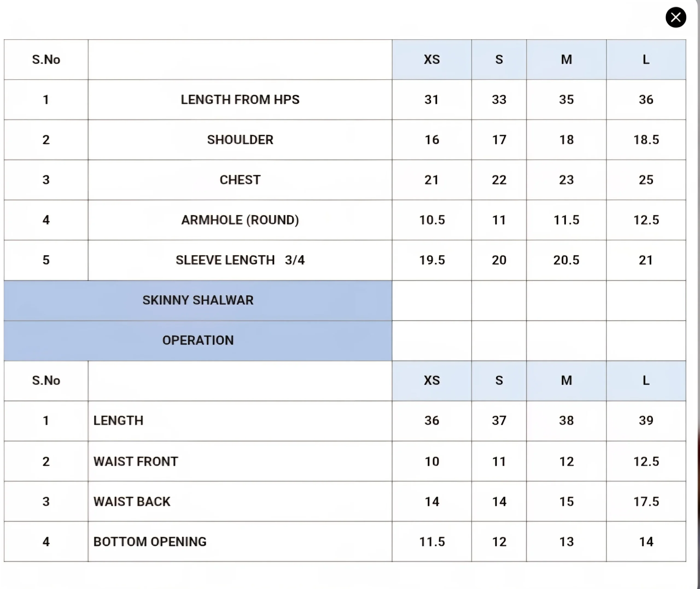The width and height of the screenshot is (700, 589).
Task: Click the 39 shalwar length value
Action: click(x=646, y=421)
